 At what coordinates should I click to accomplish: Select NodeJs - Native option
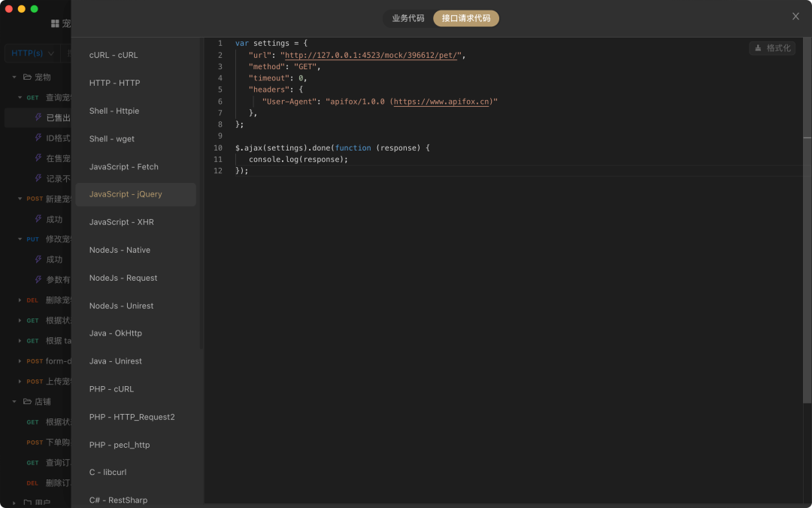point(135,251)
